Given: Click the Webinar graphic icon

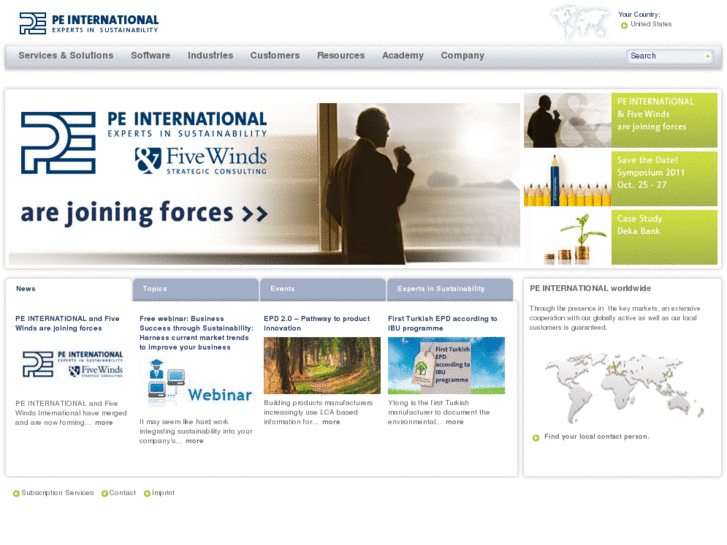Looking at the screenshot, I should tap(200, 382).
